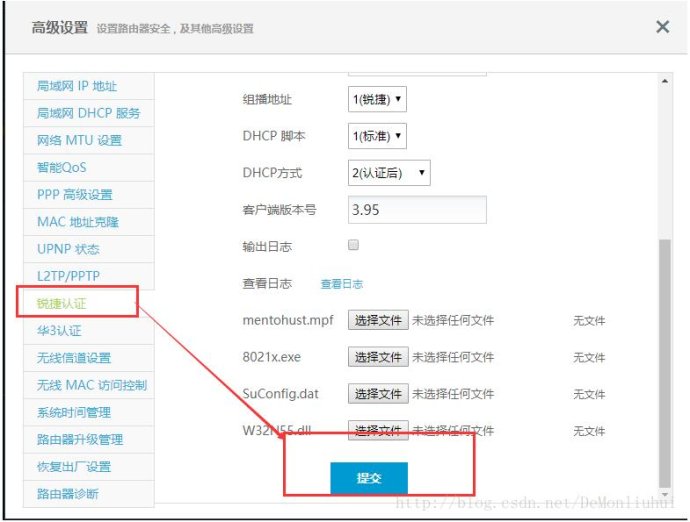Viewport: 690px width, 522px height.
Task: Open 路由器升级管理 page
Action: [80, 439]
